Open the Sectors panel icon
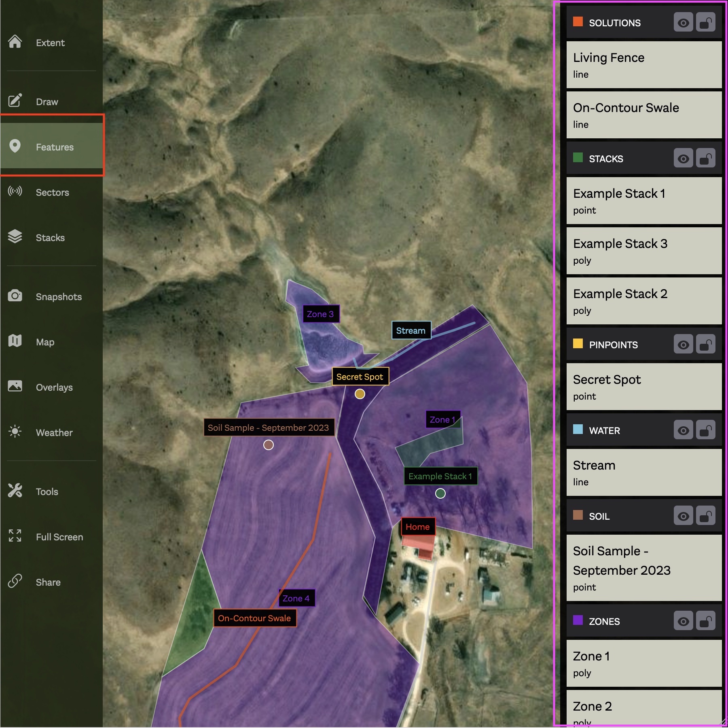Image resolution: width=728 pixels, height=728 pixels. (15, 191)
